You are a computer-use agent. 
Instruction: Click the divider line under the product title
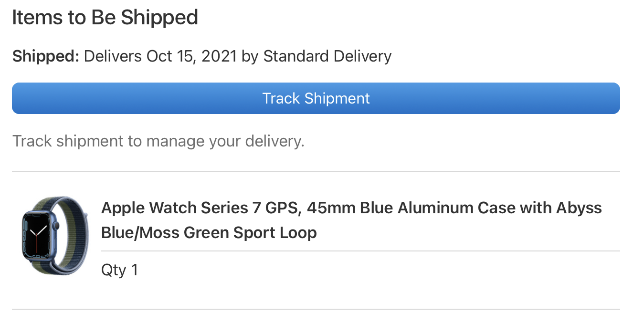click(x=360, y=250)
